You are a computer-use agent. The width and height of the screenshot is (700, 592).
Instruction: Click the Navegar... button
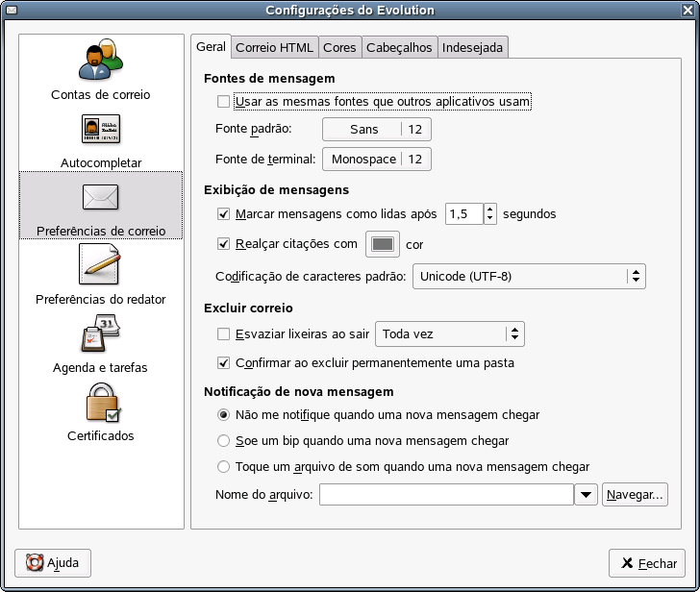[635, 494]
